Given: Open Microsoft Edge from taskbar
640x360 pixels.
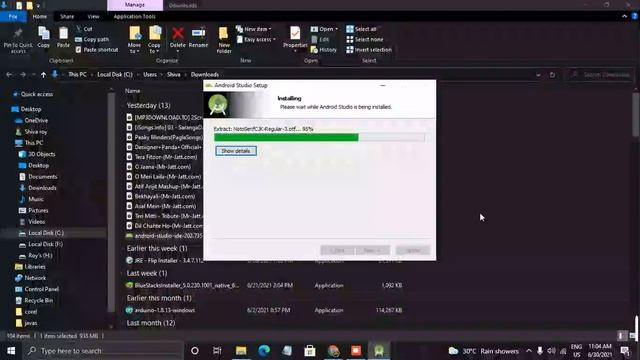Looking at the screenshot, I should (x=264, y=350).
